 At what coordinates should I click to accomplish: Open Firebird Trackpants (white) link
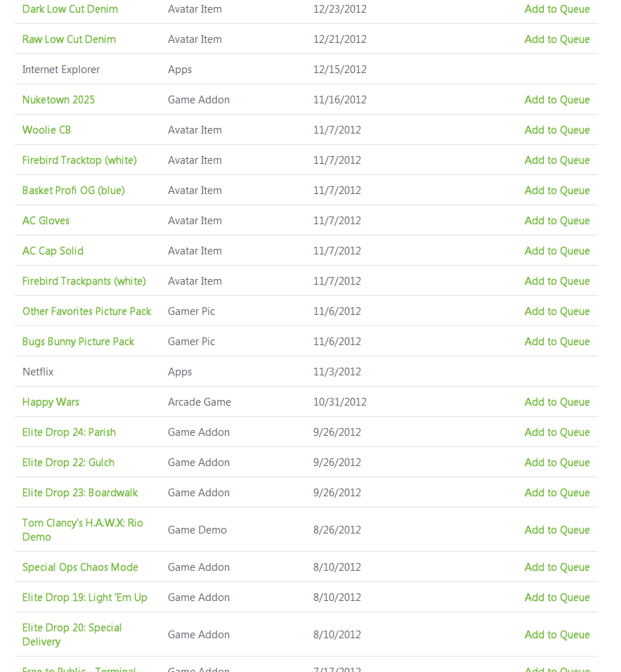tap(84, 281)
